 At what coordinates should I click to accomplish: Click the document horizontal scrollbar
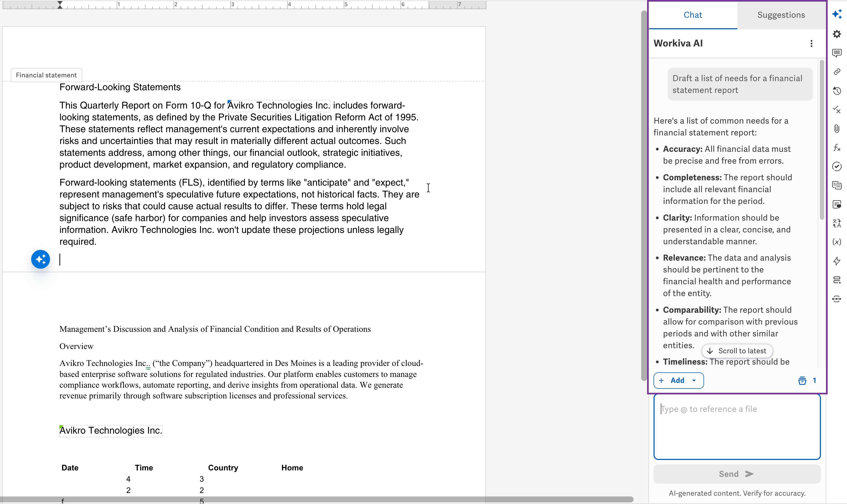pos(317,500)
